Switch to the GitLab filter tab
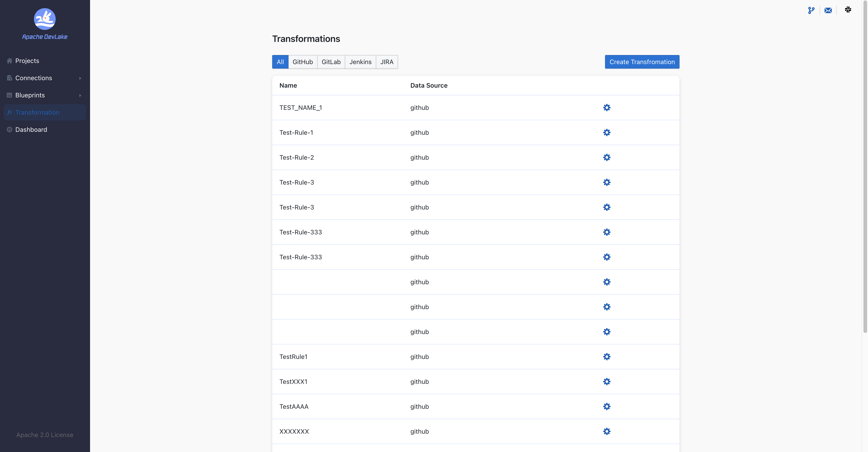This screenshot has width=868, height=452. [x=331, y=62]
